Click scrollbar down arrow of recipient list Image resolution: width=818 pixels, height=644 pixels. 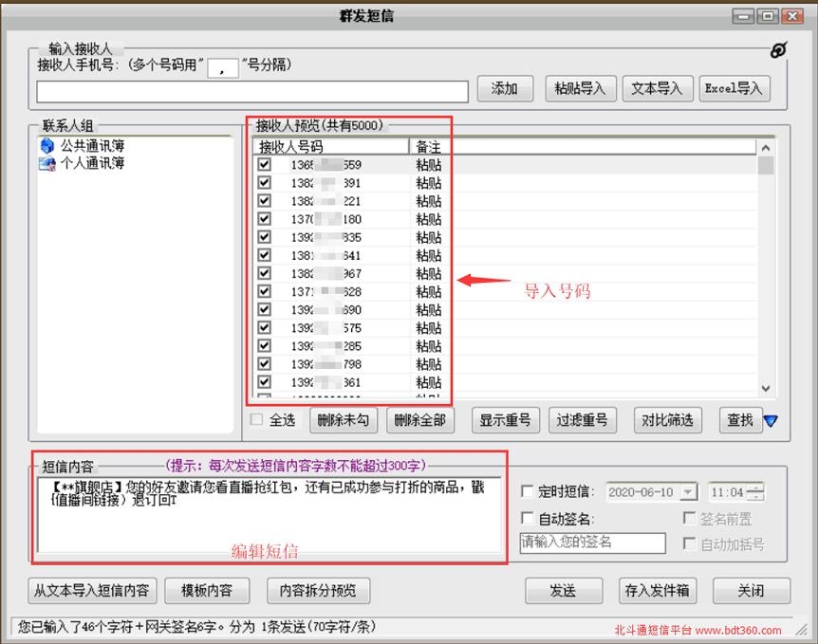[765, 389]
